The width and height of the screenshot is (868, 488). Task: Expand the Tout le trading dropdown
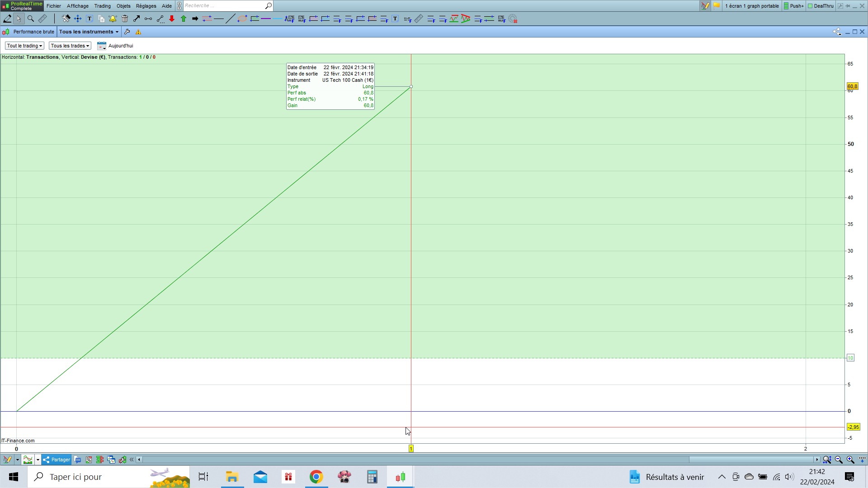[24, 46]
